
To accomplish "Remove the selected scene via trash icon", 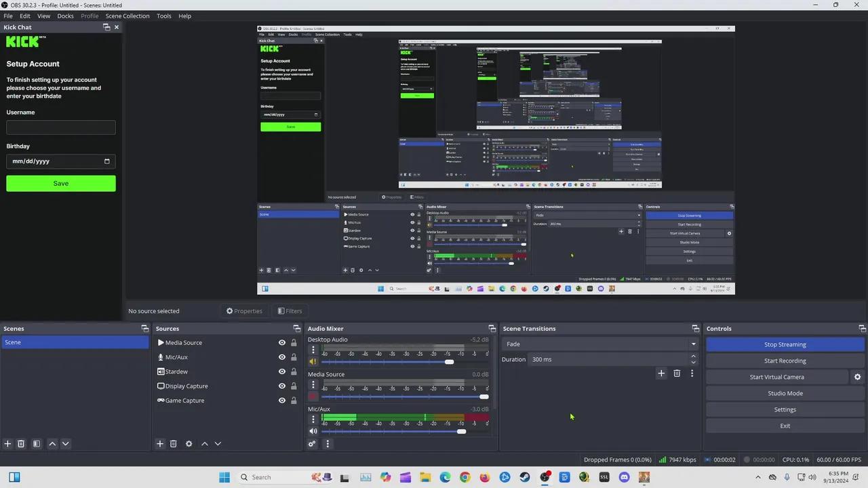I will tap(21, 444).
